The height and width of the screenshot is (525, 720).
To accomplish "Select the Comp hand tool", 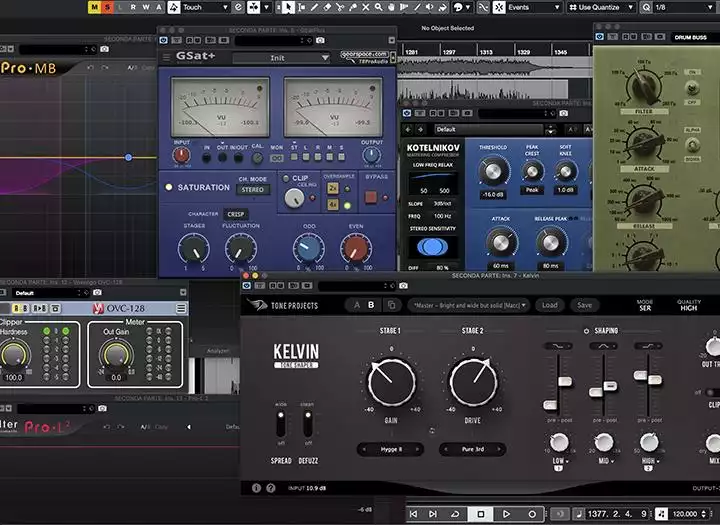I will (x=391, y=7).
